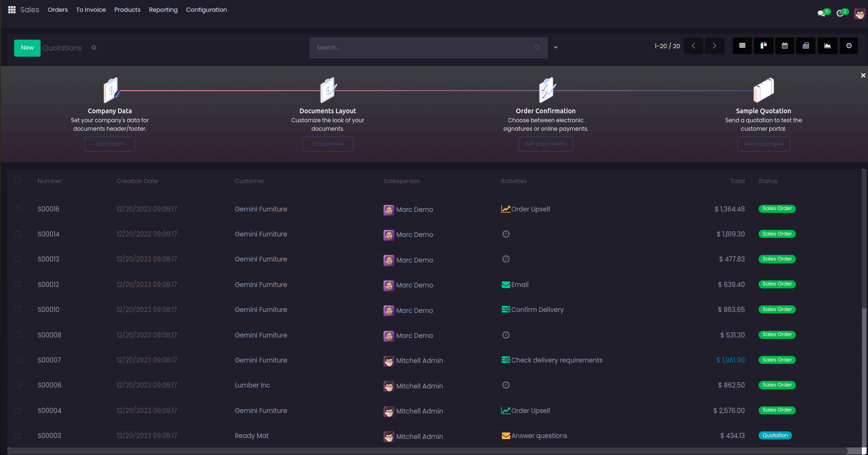Viewport: 868px width, 455px height.
Task: Close the onboarding banner
Action: click(x=863, y=76)
